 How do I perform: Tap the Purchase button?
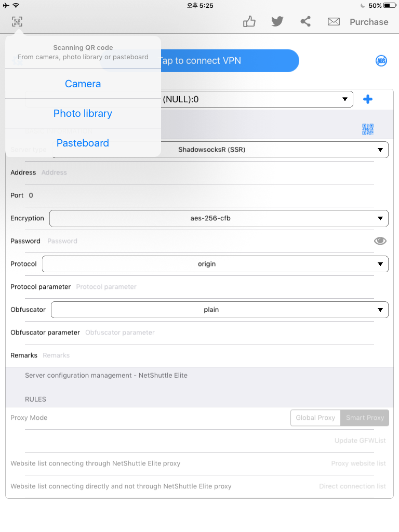pos(369,22)
